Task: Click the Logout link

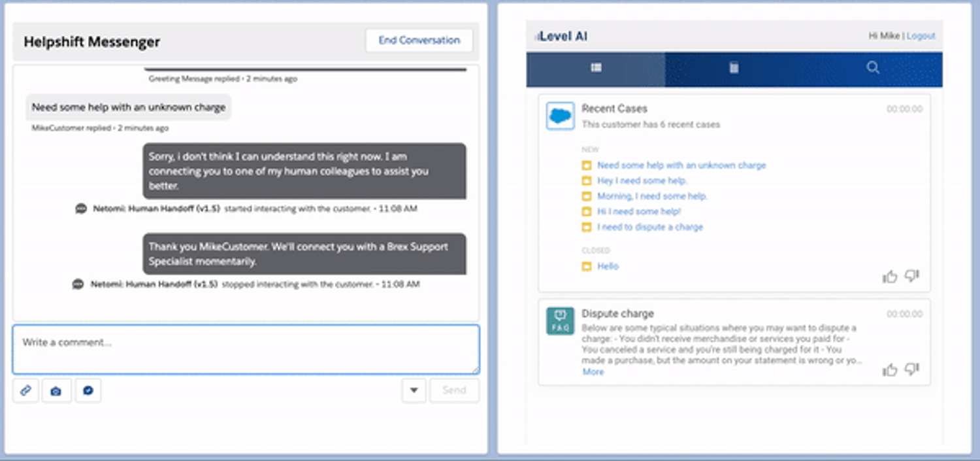Action: 921,36
